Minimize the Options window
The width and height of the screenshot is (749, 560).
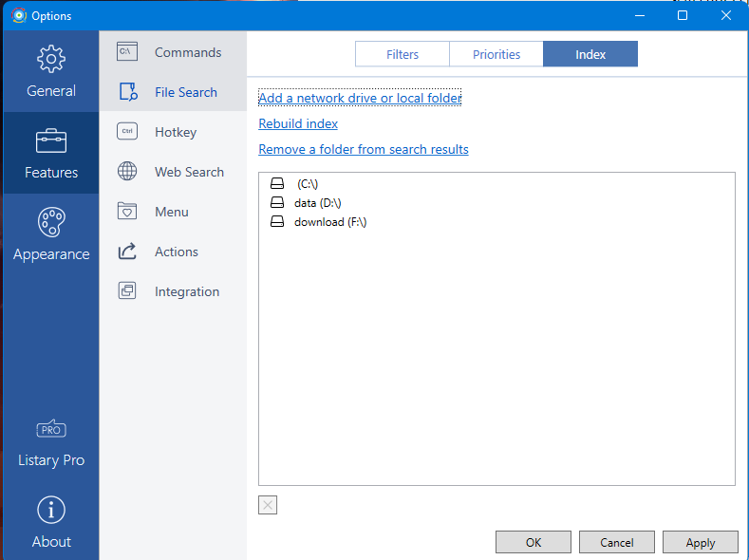[640, 15]
